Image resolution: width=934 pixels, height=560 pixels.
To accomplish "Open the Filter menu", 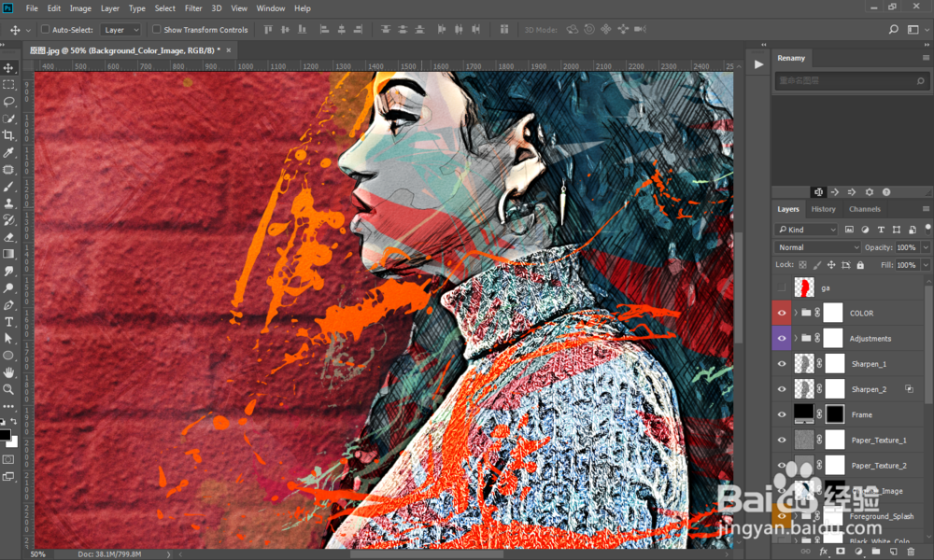I will pyautogui.click(x=193, y=8).
